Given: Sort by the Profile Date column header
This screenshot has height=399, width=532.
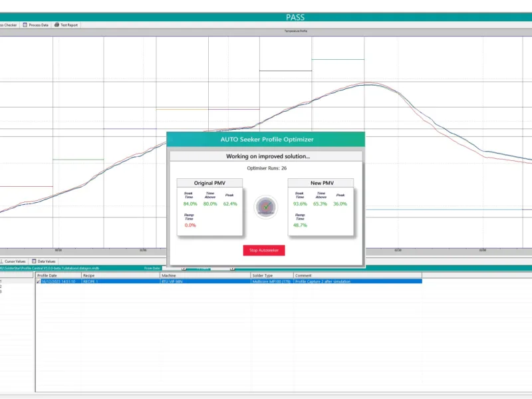Looking at the screenshot, I should (59, 275).
